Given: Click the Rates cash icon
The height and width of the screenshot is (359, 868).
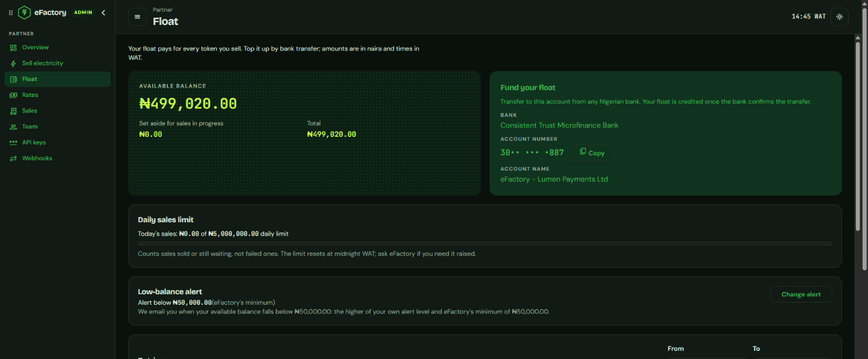Looking at the screenshot, I should 13,95.
